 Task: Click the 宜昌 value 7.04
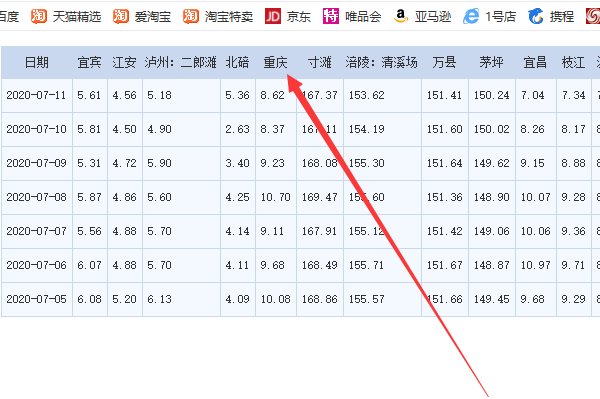pos(532,95)
